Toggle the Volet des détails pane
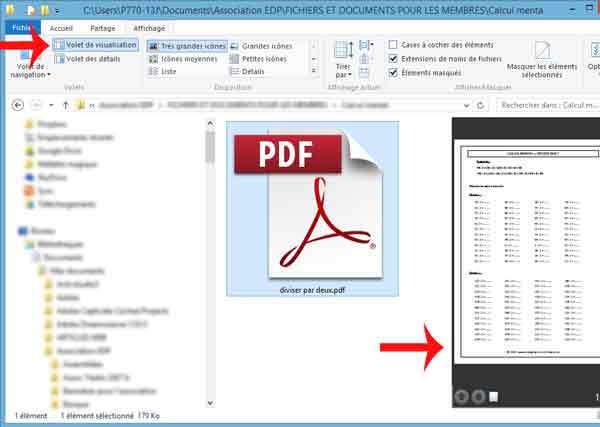 coord(88,59)
